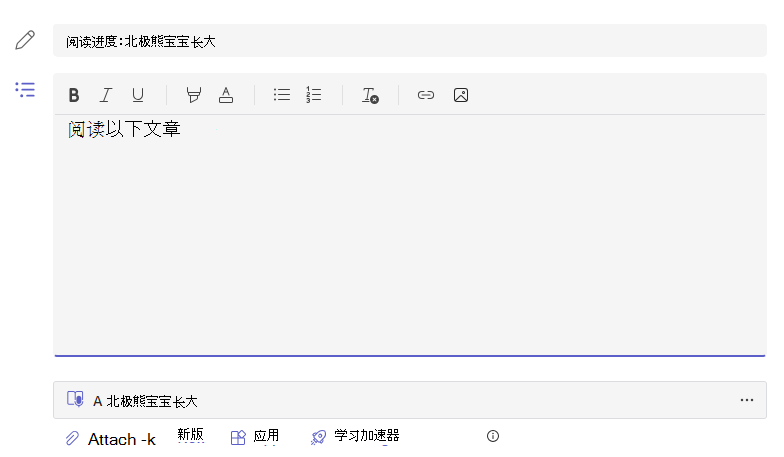Image resolution: width=784 pixels, height=457 pixels.
Task: Open the info icon near Learning Accelerators
Action: coord(492,436)
